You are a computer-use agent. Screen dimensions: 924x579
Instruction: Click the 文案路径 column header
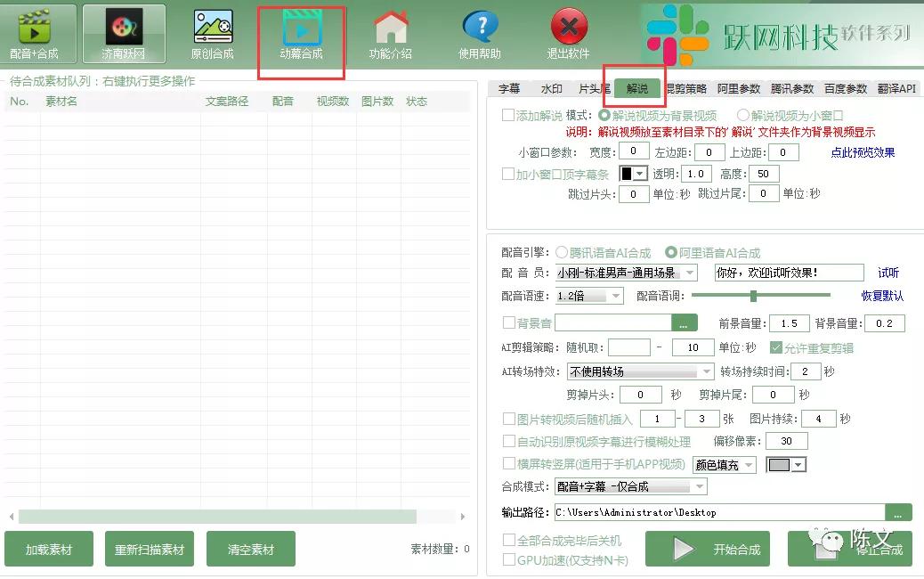click(227, 102)
